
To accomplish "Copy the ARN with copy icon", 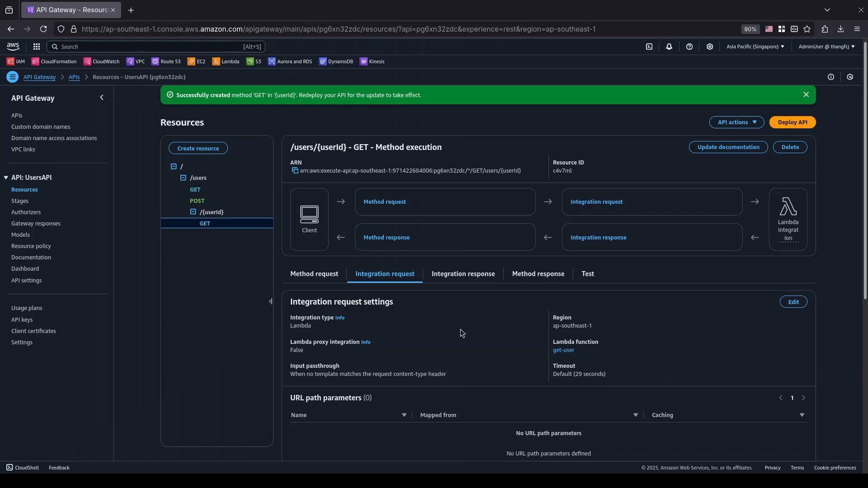I will click(x=295, y=171).
